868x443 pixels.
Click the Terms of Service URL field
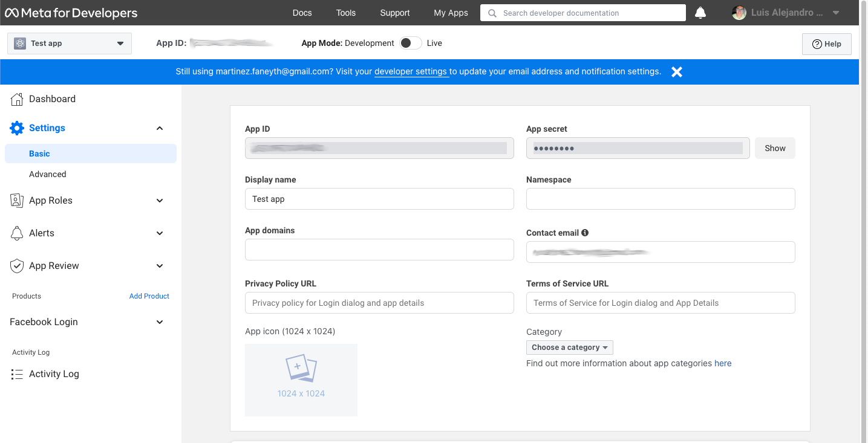[661, 303]
